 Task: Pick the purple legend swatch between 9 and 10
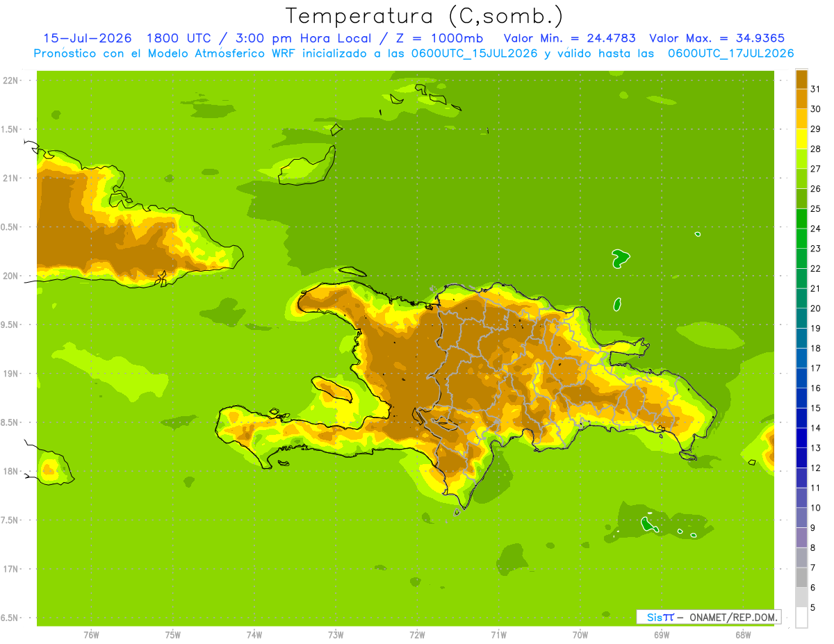801,517
